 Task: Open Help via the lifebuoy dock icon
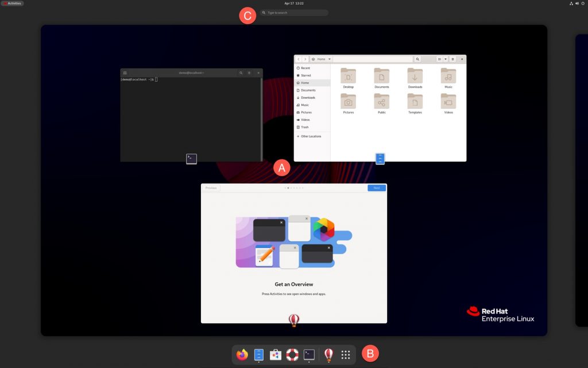(x=292, y=355)
